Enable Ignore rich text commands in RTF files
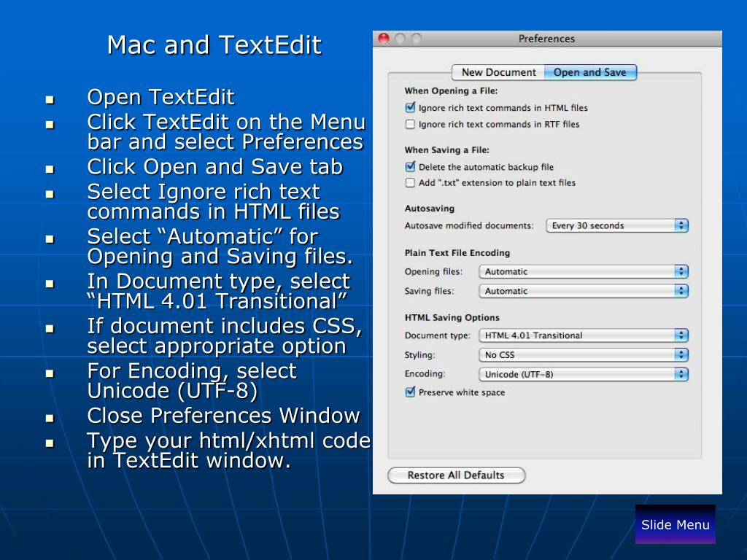Image resolution: width=747 pixels, height=560 pixels. point(410,124)
